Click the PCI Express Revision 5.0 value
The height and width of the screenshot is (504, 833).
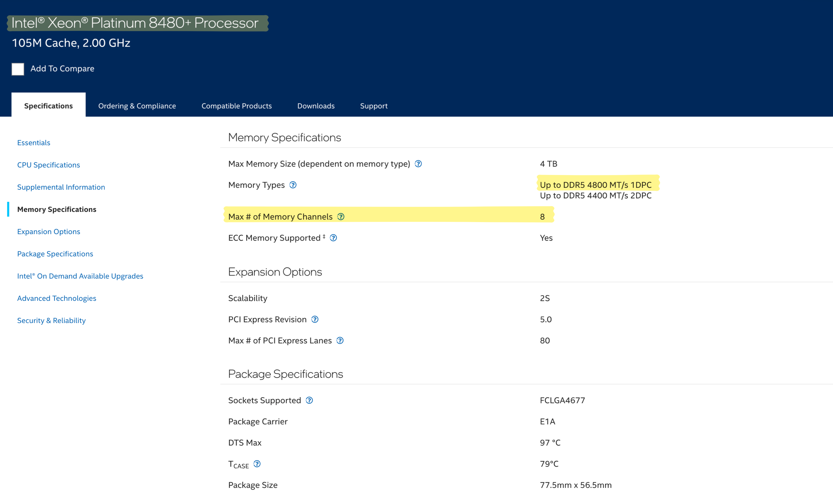(x=546, y=319)
